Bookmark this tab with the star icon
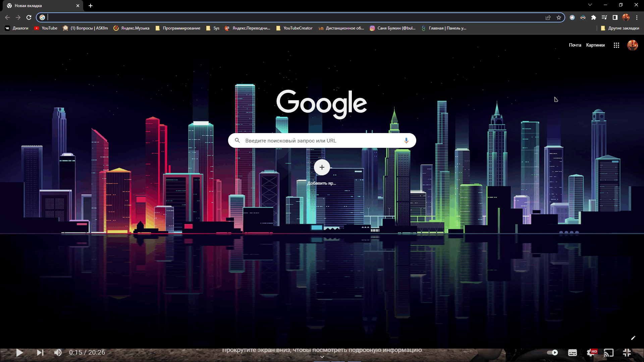 coord(559,17)
